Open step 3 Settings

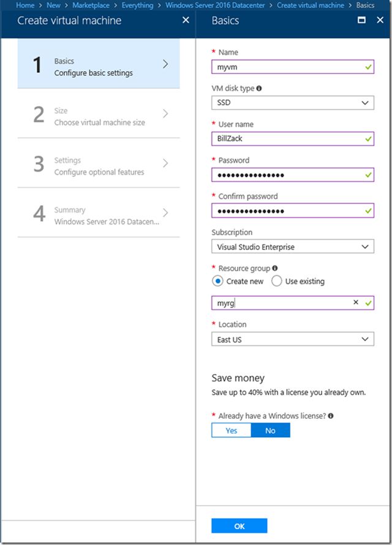tap(99, 166)
